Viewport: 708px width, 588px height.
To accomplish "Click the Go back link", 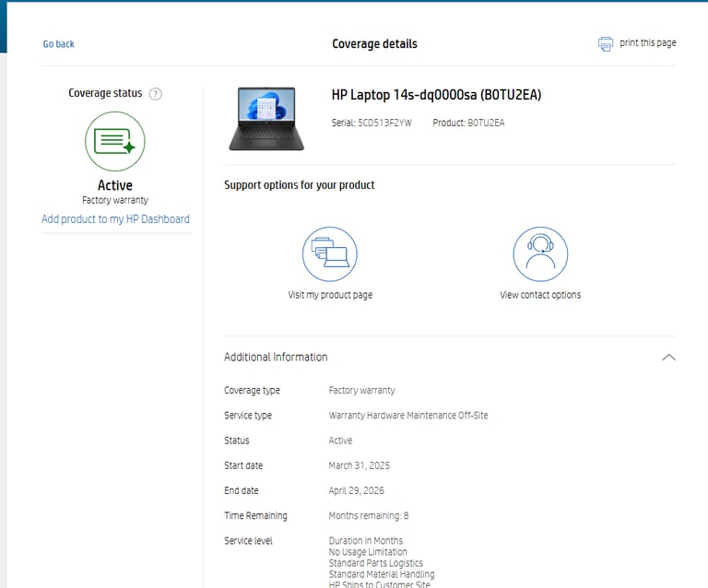I will tap(58, 44).
